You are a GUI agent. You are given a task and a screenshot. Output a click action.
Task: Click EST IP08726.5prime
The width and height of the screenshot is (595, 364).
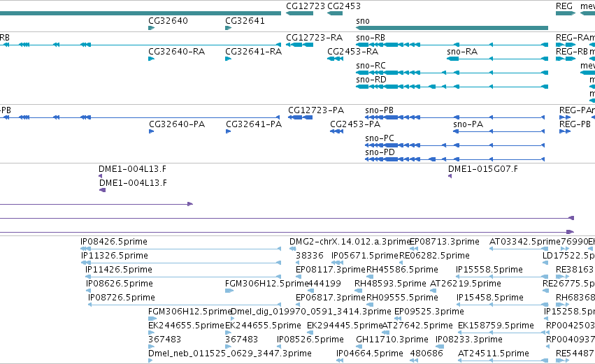122,298
